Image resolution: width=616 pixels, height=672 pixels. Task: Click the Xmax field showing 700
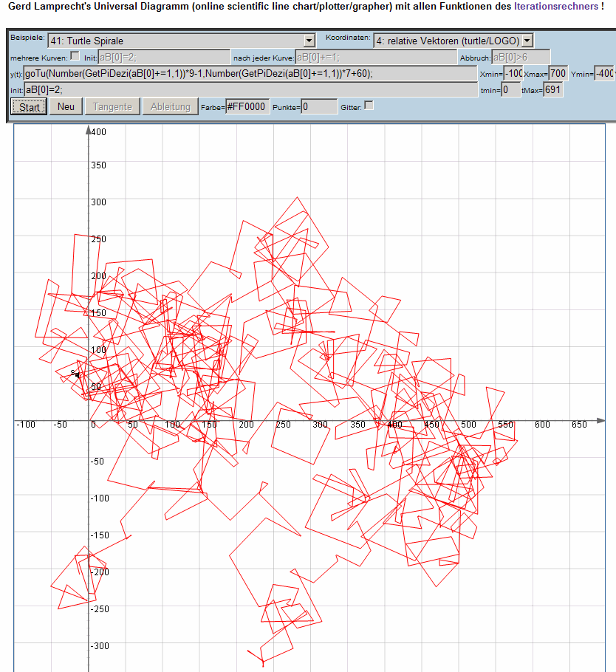558,73
